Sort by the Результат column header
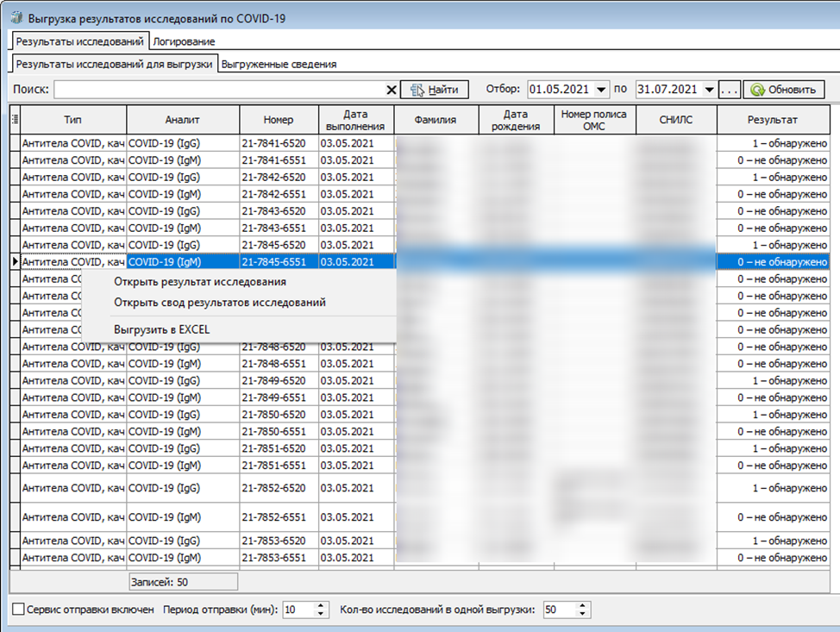 [x=772, y=120]
